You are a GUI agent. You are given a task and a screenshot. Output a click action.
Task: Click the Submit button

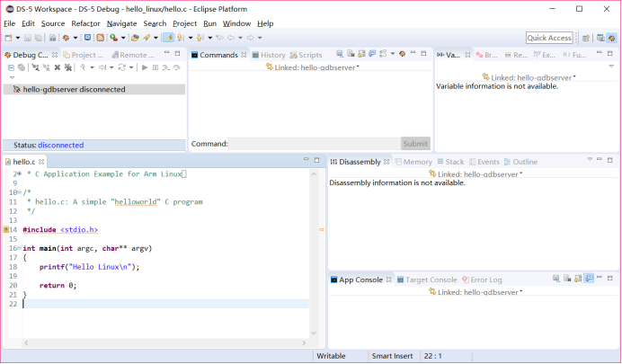pos(415,144)
